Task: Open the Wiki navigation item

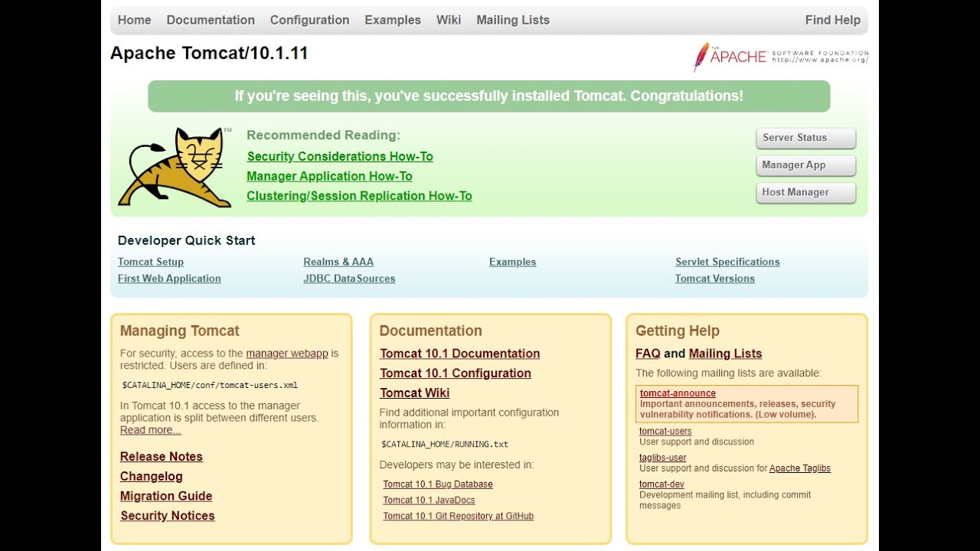Action: click(x=449, y=20)
